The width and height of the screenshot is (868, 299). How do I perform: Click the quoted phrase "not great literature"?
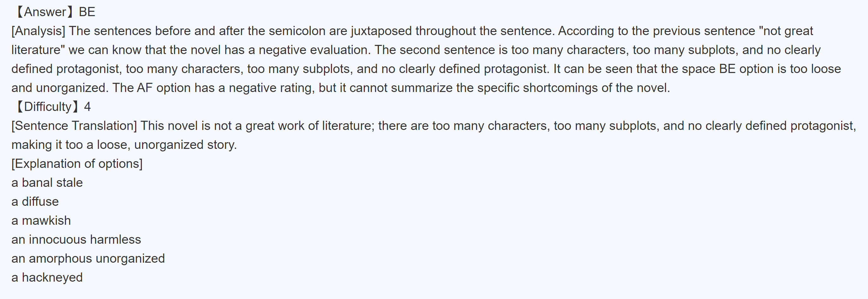[x=787, y=31]
